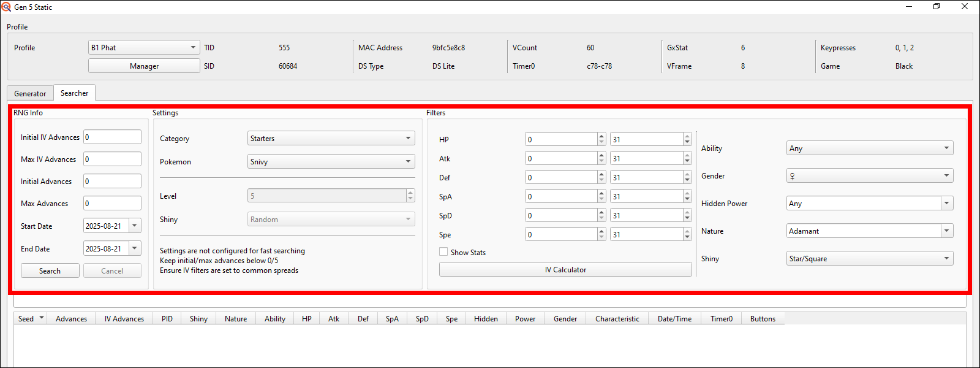Open the End Date calendar picker arrow

pyautogui.click(x=135, y=248)
